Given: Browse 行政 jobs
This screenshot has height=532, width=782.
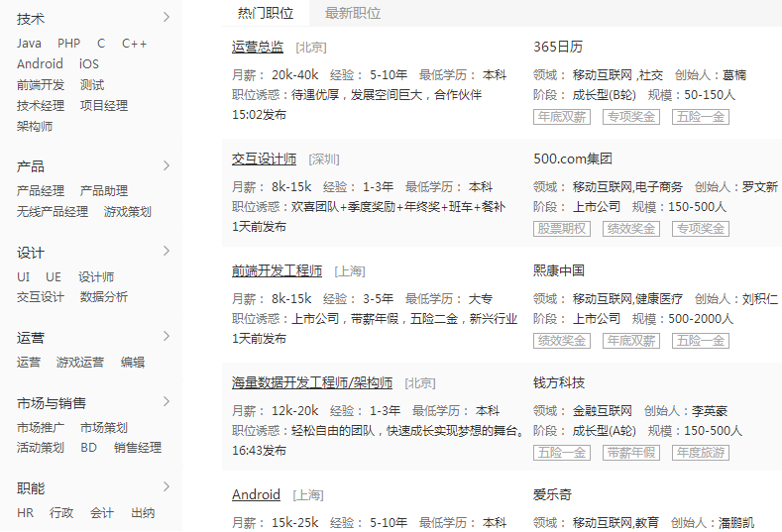Looking at the screenshot, I should pos(61,512).
